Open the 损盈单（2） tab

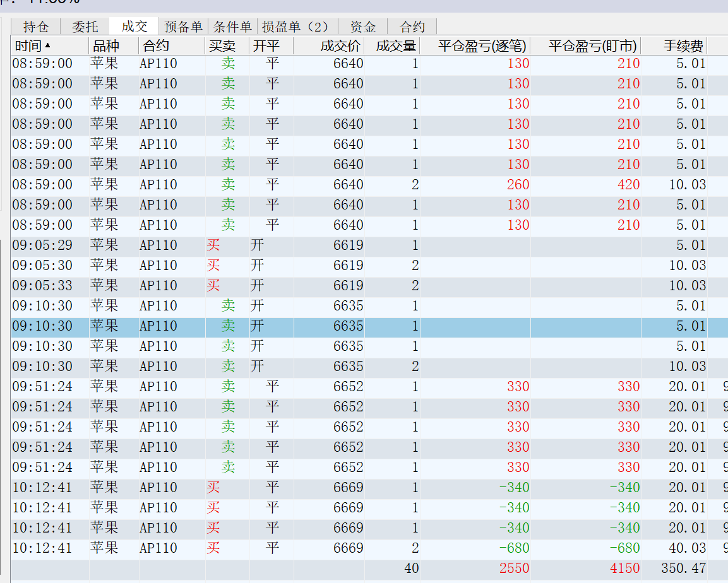296,26
